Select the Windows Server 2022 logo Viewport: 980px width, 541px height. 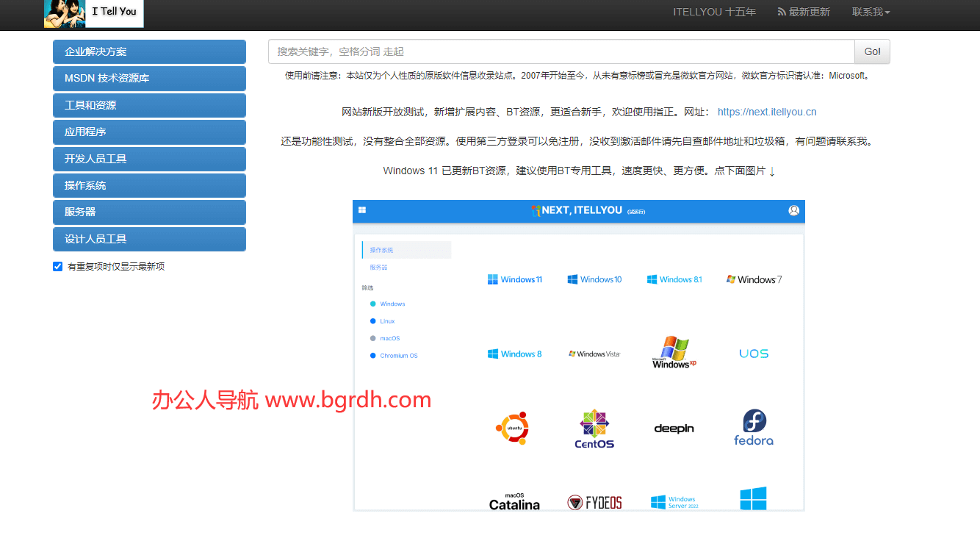[x=674, y=502]
